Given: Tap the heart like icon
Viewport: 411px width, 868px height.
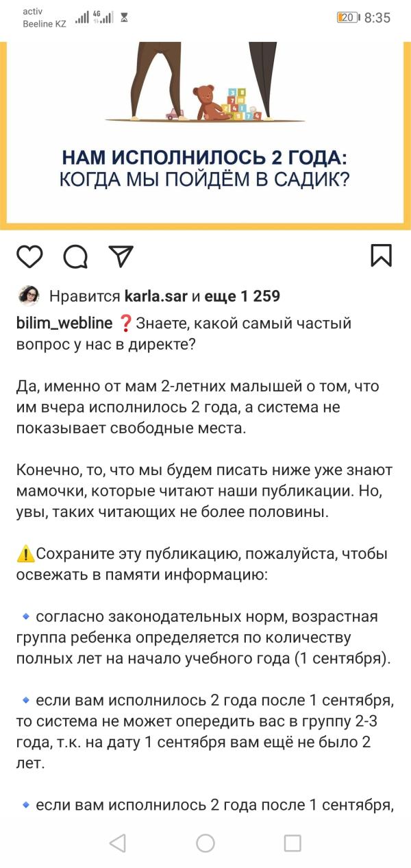Looking at the screenshot, I should pyautogui.click(x=29, y=256).
